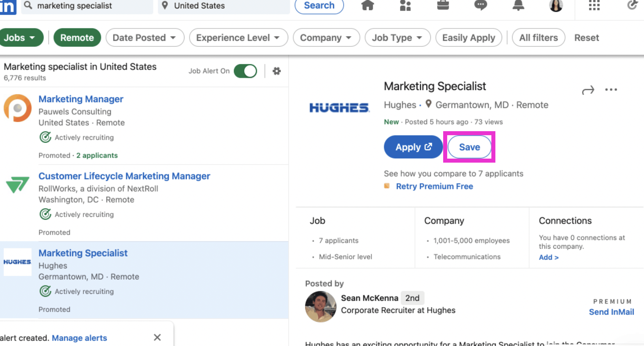Open the Jobs briefcase icon

pos(443,5)
